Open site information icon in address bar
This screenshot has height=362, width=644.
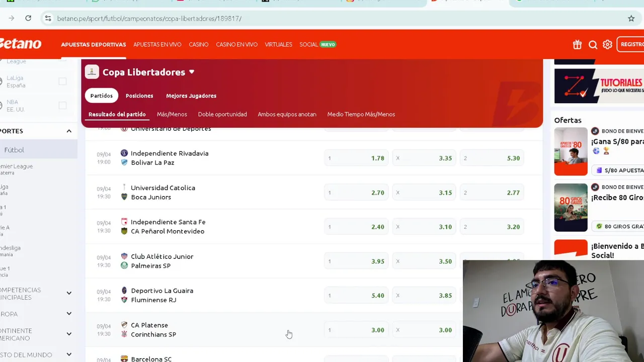[48, 19]
